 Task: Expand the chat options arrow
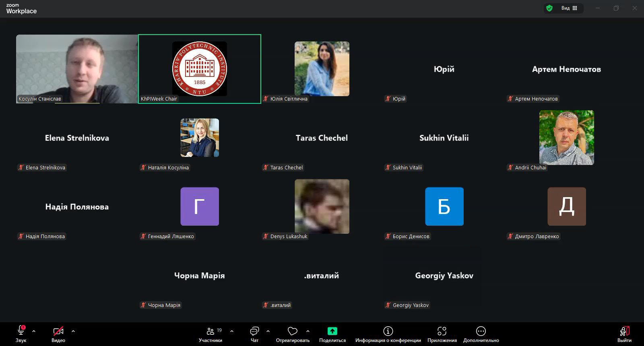[x=268, y=331]
